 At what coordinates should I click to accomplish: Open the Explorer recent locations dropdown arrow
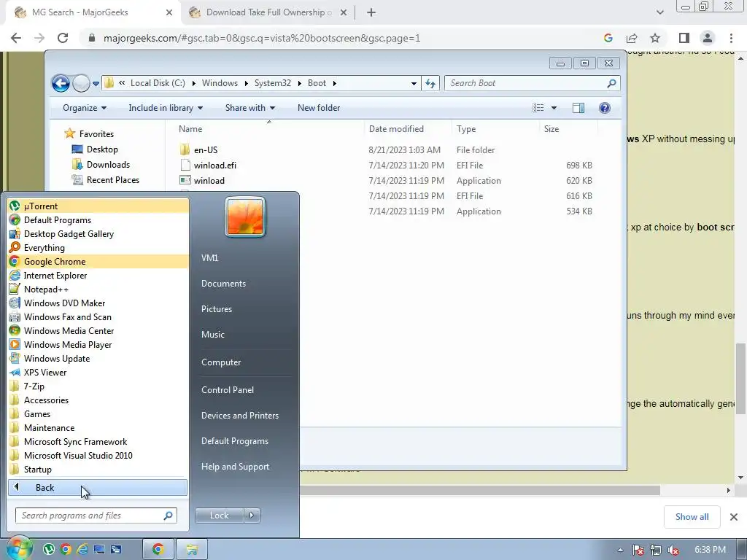[x=96, y=83]
